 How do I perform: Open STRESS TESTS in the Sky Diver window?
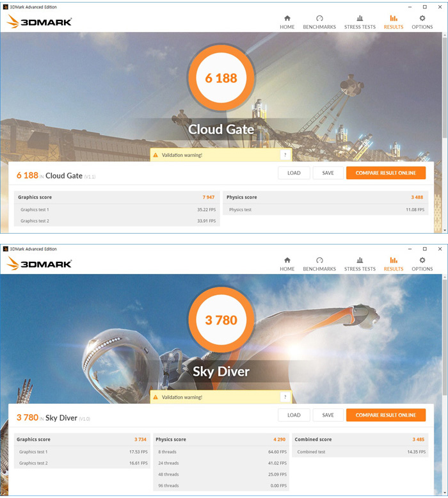pos(360,264)
